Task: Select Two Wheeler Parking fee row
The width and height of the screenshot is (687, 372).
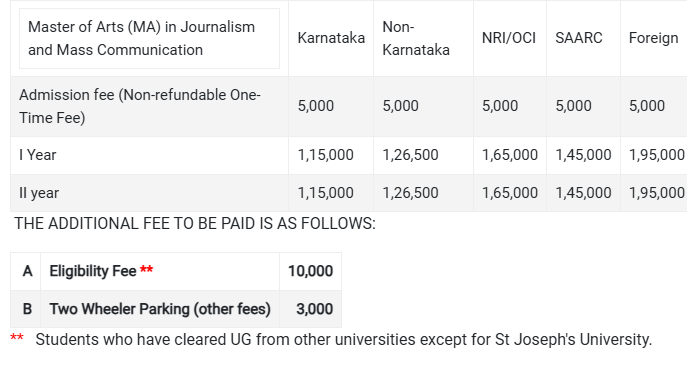Action: point(176,309)
